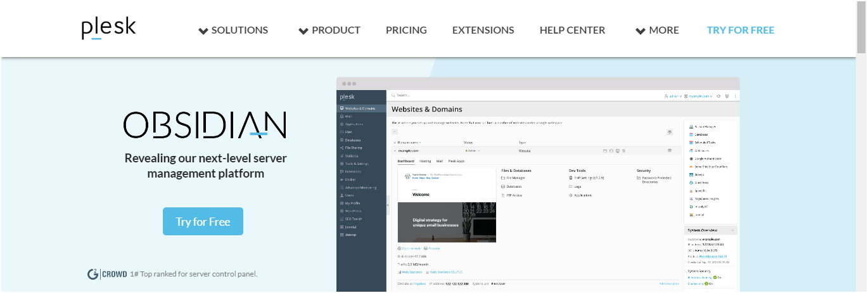Click the Add description link
This screenshot has height=293, width=868.
(x=669, y=283)
